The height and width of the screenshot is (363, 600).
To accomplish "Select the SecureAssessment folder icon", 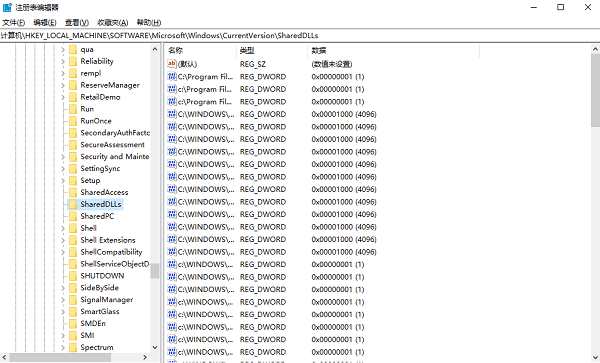I will pyautogui.click(x=73, y=145).
